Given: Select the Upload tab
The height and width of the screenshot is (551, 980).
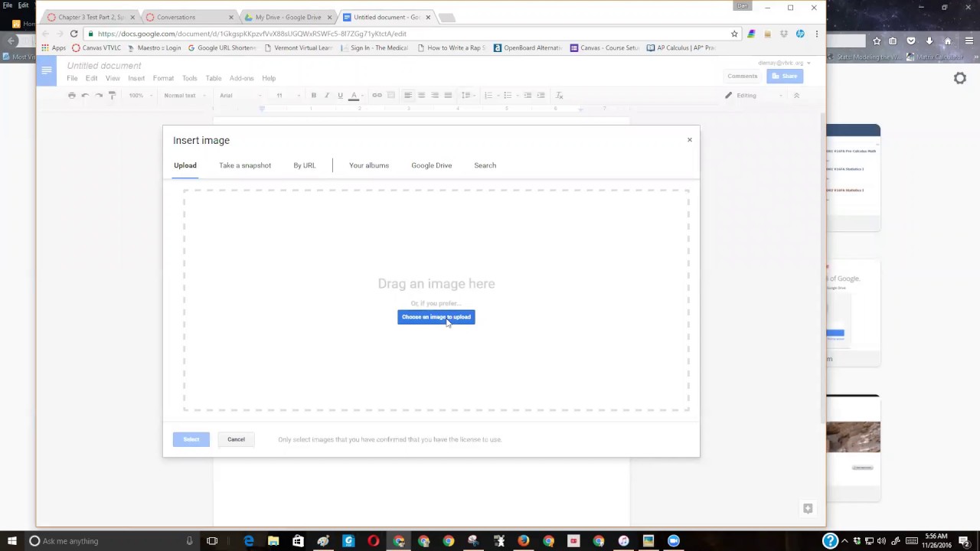Looking at the screenshot, I should coord(185,165).
